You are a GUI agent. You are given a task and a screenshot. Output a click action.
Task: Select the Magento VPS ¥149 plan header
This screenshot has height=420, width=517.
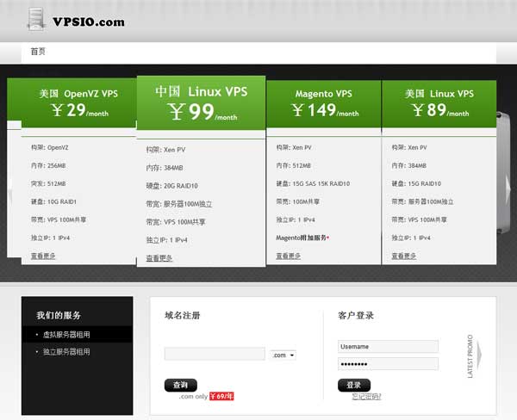tap(324, 102)
